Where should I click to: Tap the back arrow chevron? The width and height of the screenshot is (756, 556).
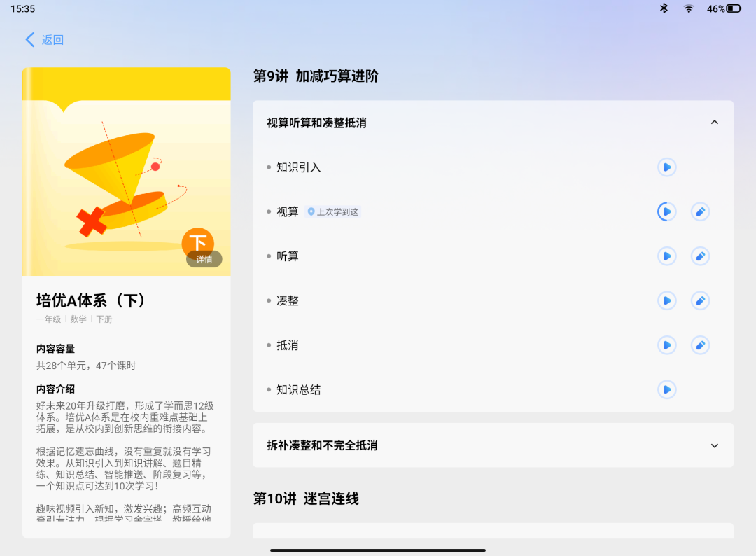pyautogui.click(x=30, y=39)
